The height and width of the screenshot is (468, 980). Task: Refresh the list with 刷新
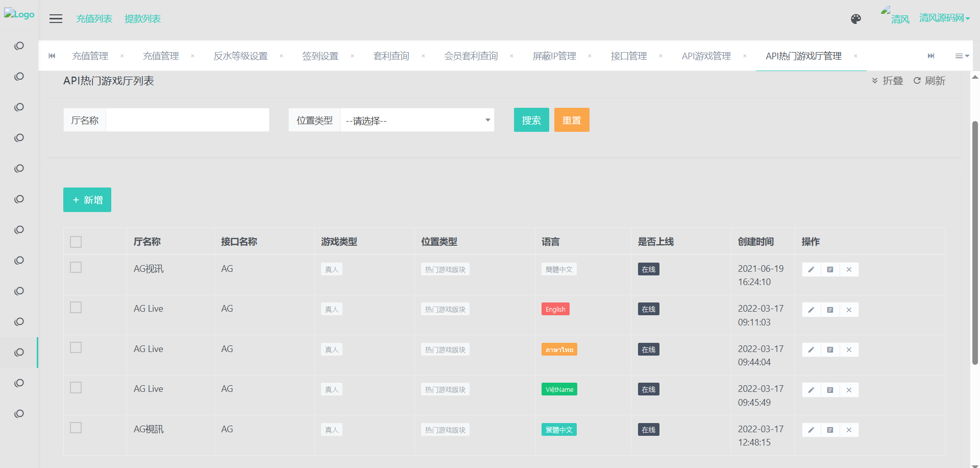click(929, 81)
